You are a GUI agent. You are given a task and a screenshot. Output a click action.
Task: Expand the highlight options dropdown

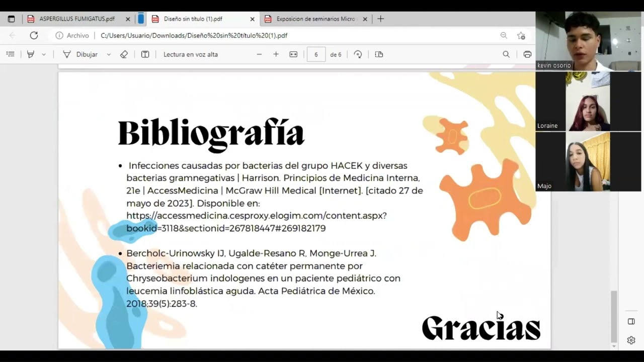pyautogui.click(x=44, y=54)
